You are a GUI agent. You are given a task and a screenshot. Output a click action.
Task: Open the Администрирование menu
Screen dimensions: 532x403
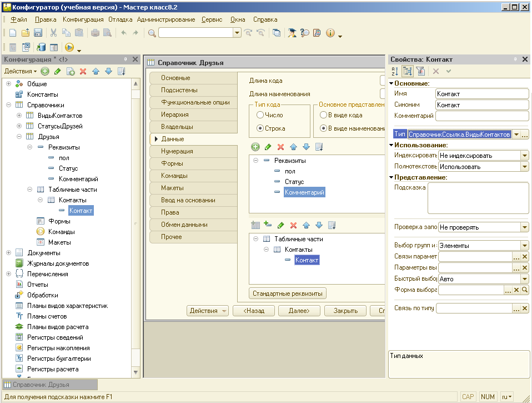coord(166,19)
